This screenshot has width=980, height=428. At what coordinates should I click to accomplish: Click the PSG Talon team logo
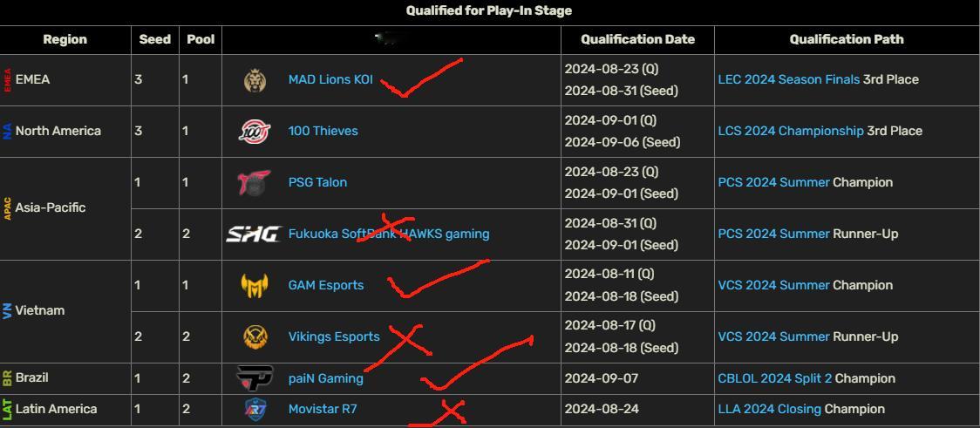tap(254, 182)
